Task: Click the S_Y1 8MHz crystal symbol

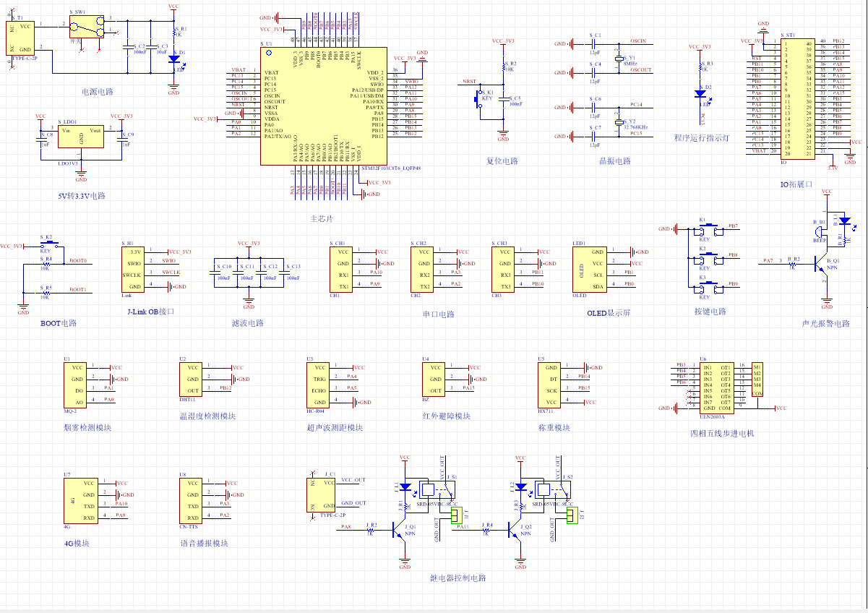Action: 619,58
